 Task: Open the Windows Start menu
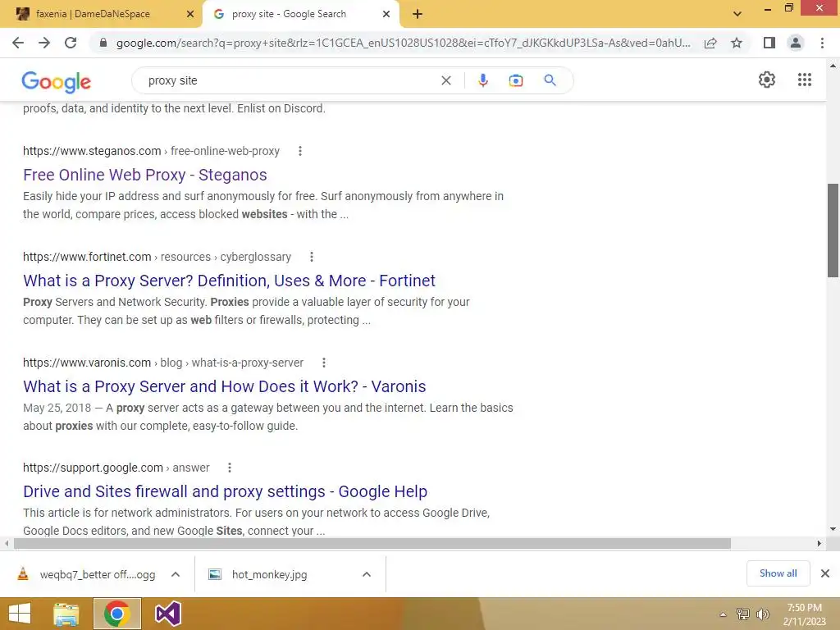pyautogui.click(x=20, y=614)
